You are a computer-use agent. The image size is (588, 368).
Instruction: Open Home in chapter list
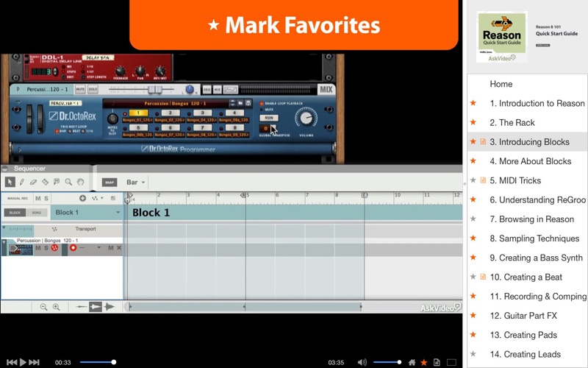[x=501, y=84]
